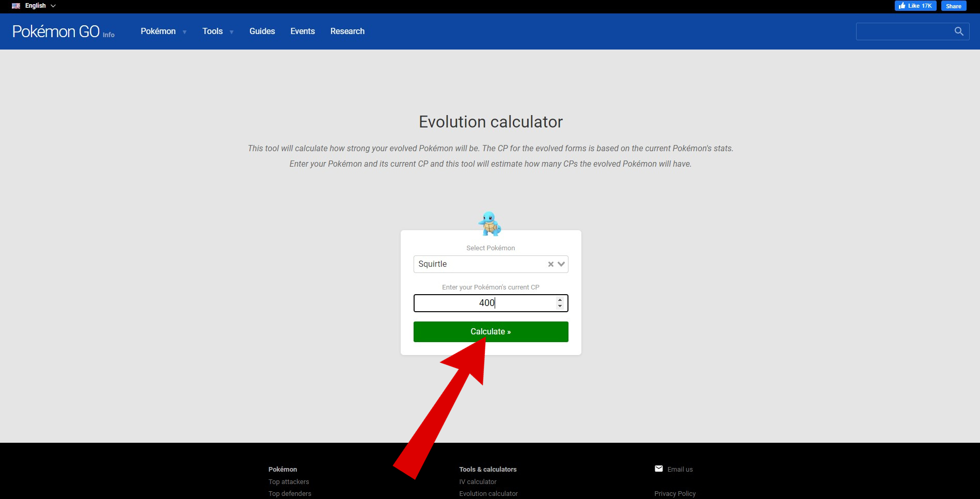Click the email envelope icon in footer
The width and height of the screenshot is (980, 499).
[x=659, y=469]
